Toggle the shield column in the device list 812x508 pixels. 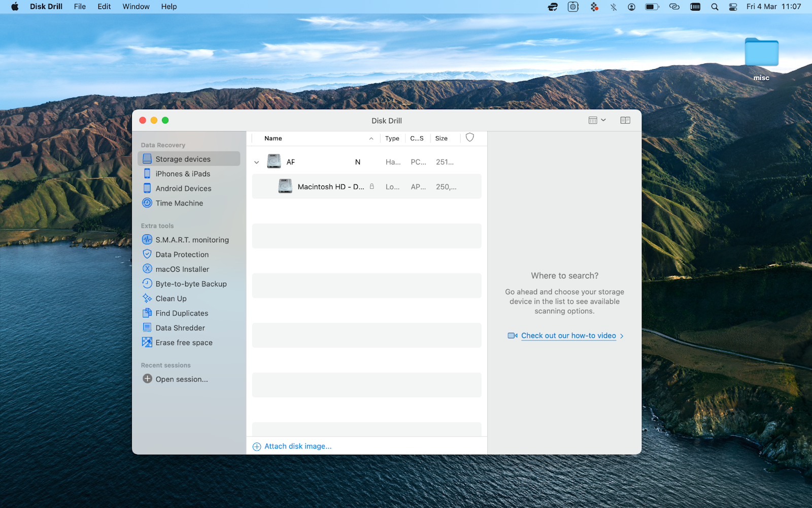point(469,138)
